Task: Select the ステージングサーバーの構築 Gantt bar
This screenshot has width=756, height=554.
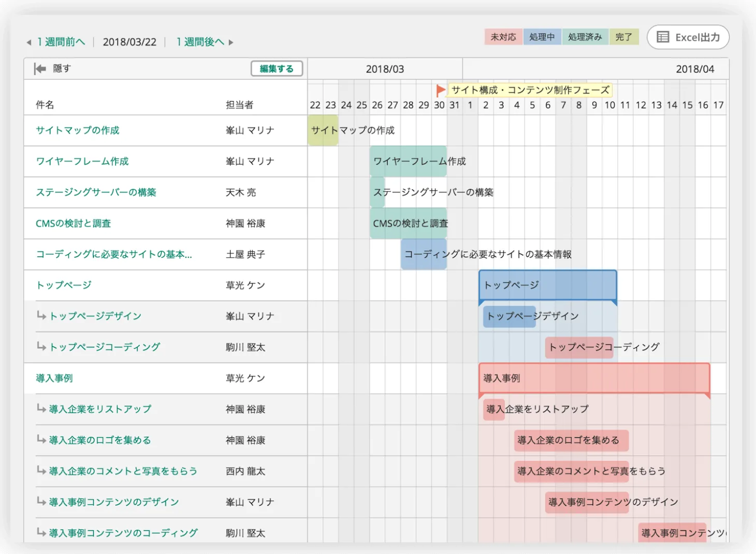Action: [377, 193]
